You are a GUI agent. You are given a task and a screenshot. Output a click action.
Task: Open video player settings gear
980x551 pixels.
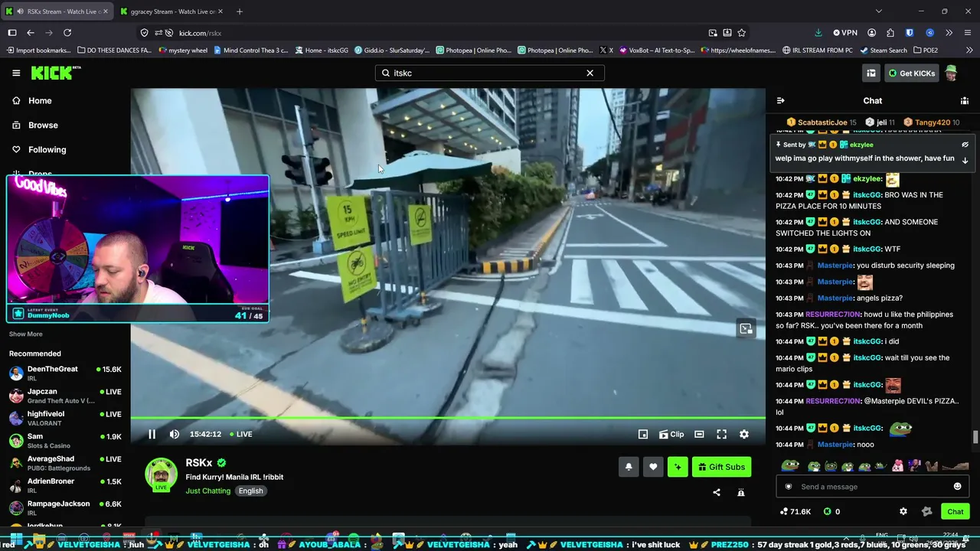coord(744,434)
